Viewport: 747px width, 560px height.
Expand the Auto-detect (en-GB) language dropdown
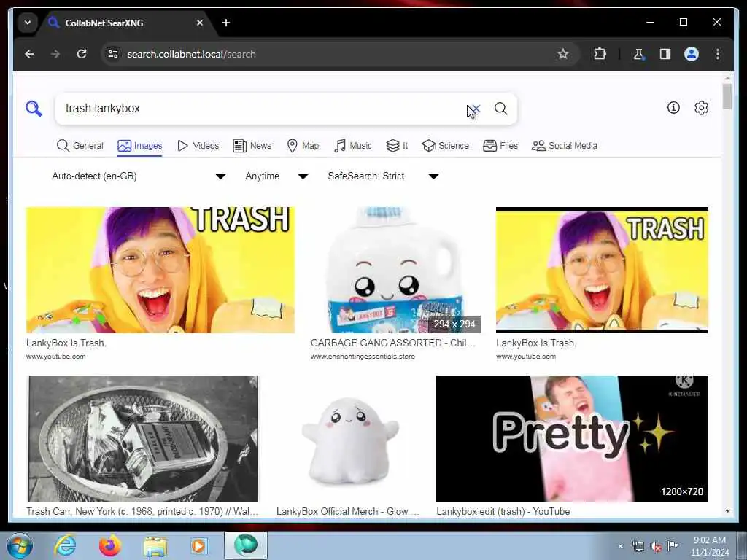[138, 176]
